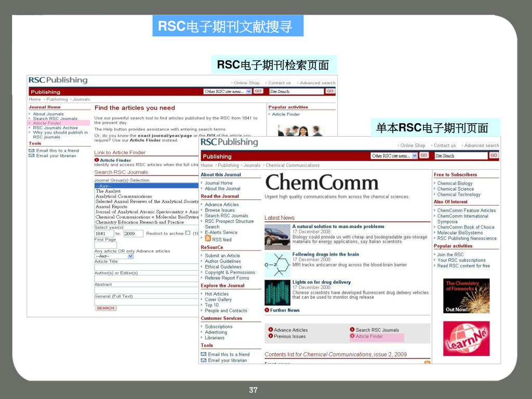Image resolution: width=532 pixels, height=399 pixels.
Task: Click Email your librarian envelope in search page
Action: tap(32, 156)
